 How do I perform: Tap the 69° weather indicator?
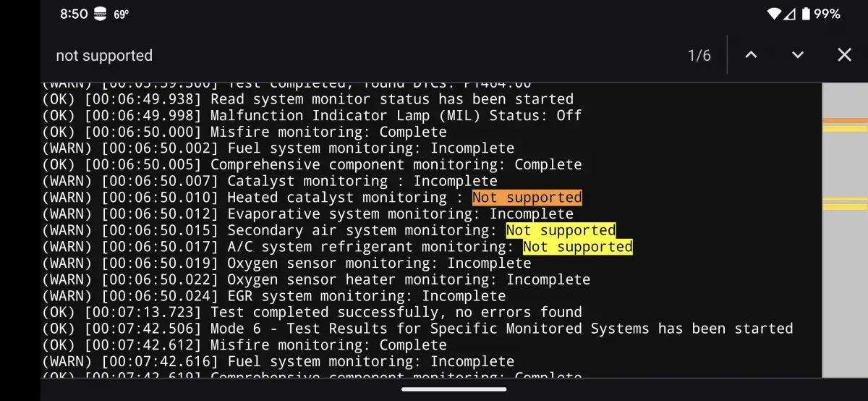click(x=121, y=14)
